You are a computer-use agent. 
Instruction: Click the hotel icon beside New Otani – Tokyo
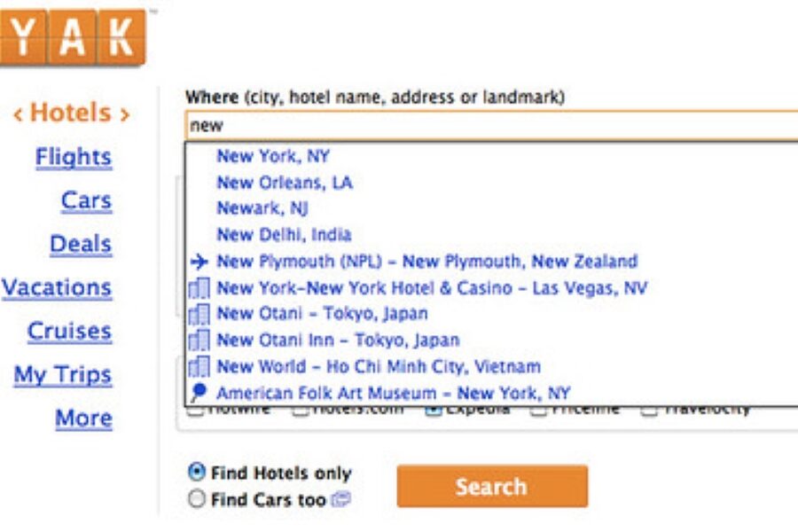tap(199, 314)
